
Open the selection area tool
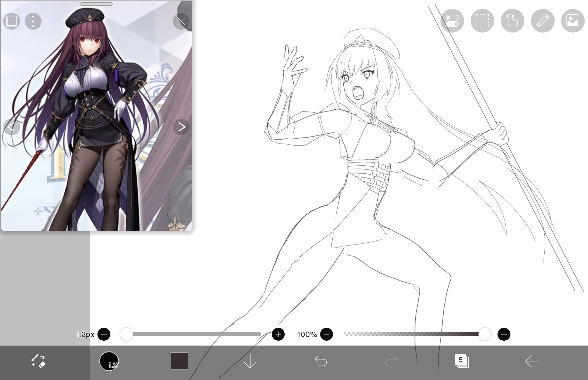(482, 21)
